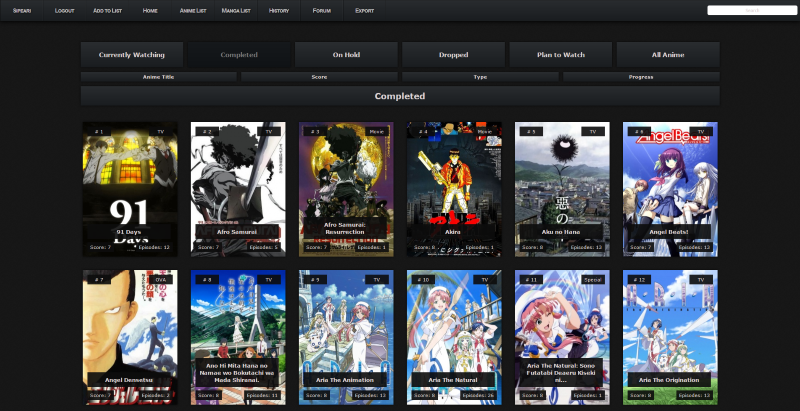Click the Aria The Origination title label
Image resolution: width=800 pixels, height=411 pixels.
669,379
